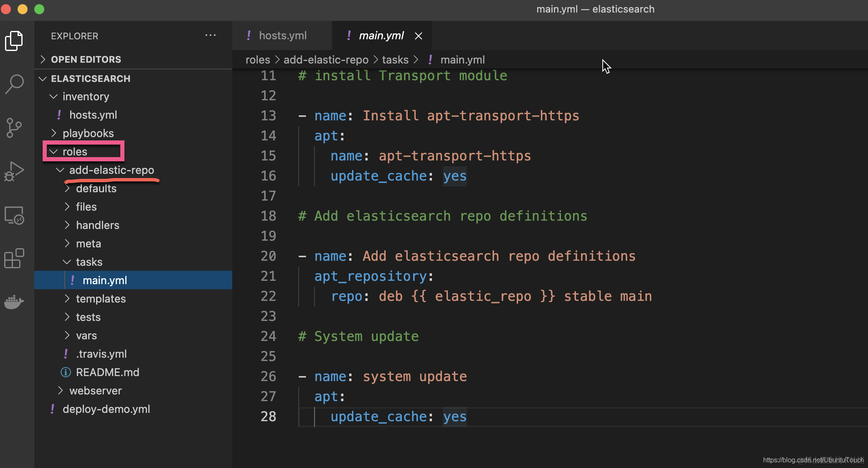
Task: Open README.md in the file tree
Action: click(x=107, y=372)
